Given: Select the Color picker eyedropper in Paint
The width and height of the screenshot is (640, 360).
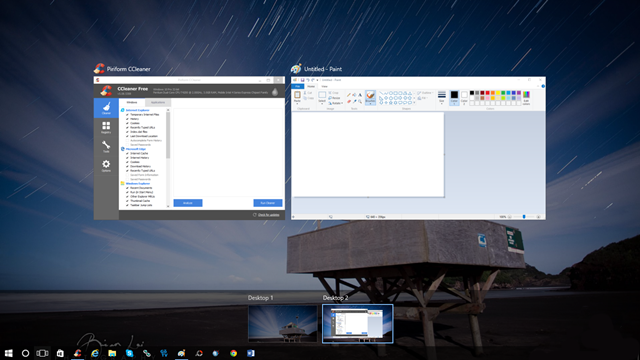Looking at the screenshot, I should pos(354,101).
